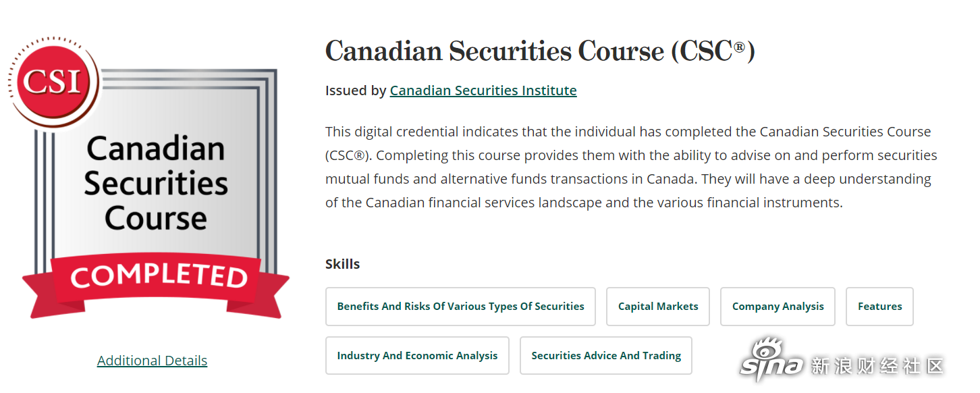Click the red CSI circle logo
Screen dimensions: 980x393
click(x=52, y=81)
